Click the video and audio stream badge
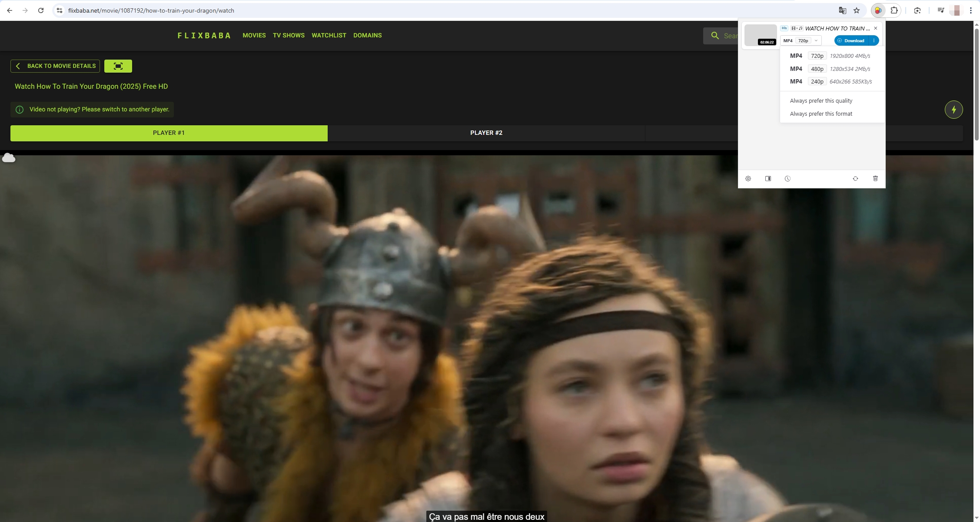The height and width of the screenshot is (522, 980). click(797, 28)
